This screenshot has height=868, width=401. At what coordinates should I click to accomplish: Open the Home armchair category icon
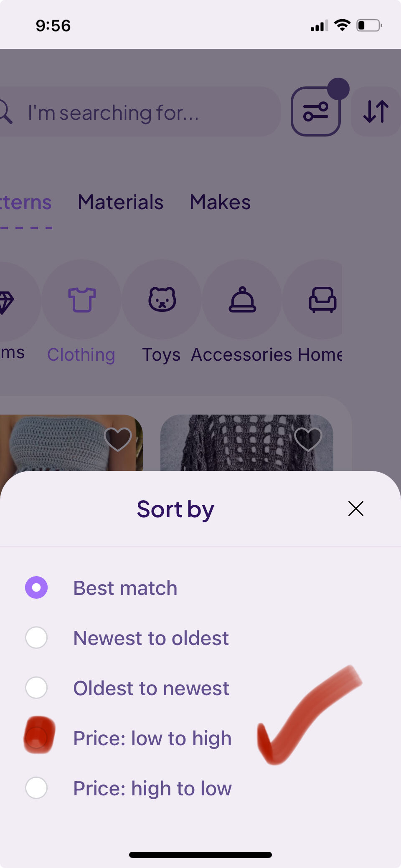[x=322, y=299]
